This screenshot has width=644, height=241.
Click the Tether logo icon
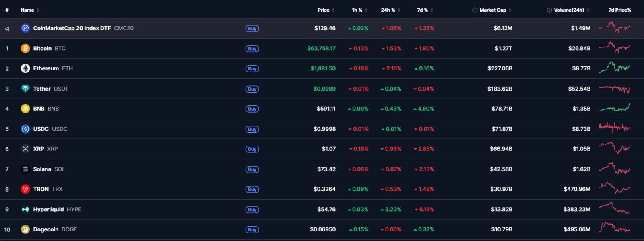pyautogui.click(x=25, y=89)
